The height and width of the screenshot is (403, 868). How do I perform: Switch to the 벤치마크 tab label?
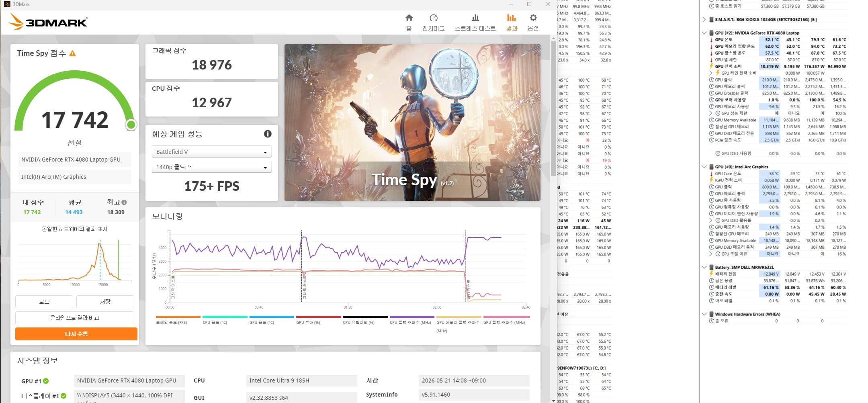(x=433, y=28)
